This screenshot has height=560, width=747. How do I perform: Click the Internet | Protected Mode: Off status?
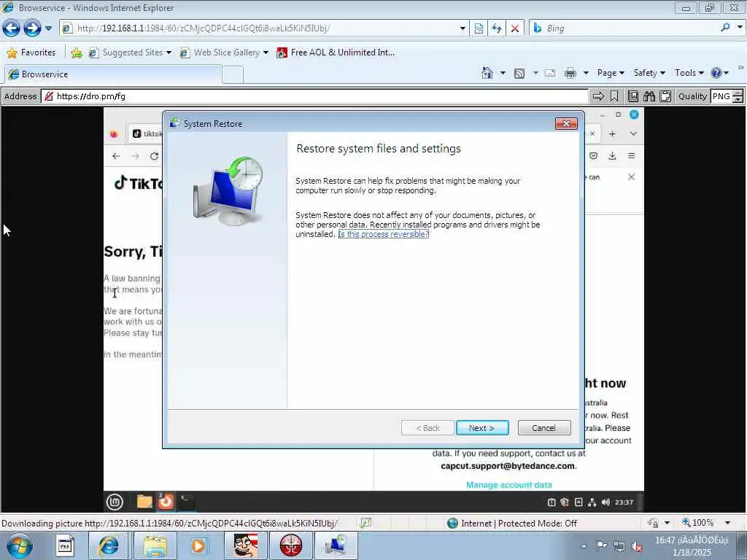coord(512,524)
